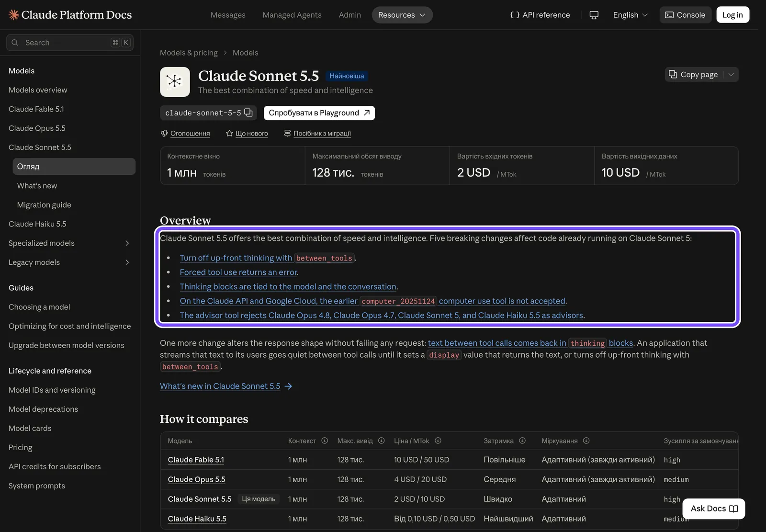Open Claude Haiku 5.5 table link
This screenshot has width=766, height=532.
pyautogui.click(x=197, y=519)
